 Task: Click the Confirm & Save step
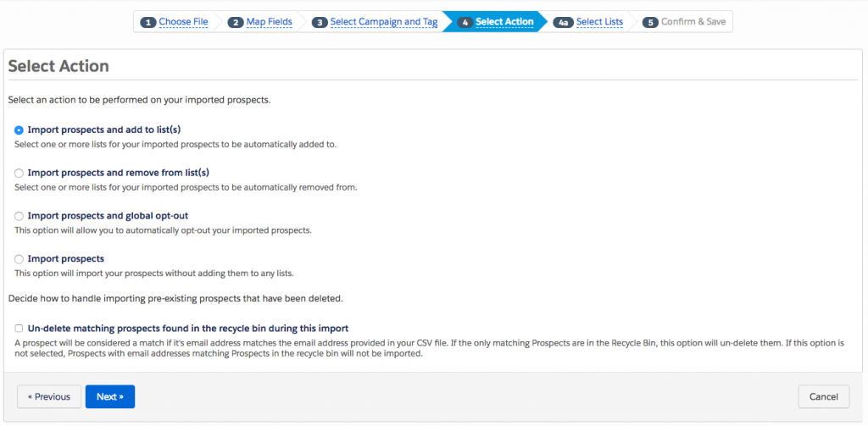point(693,22)
